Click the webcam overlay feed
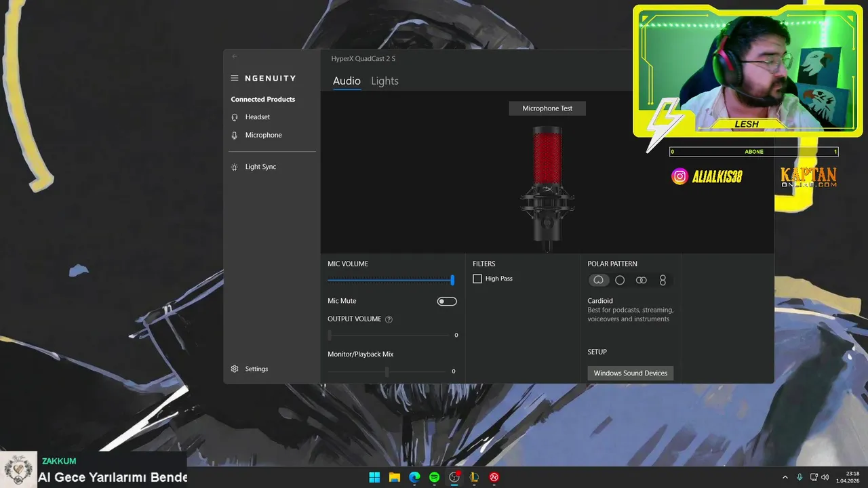 [748, 71]
